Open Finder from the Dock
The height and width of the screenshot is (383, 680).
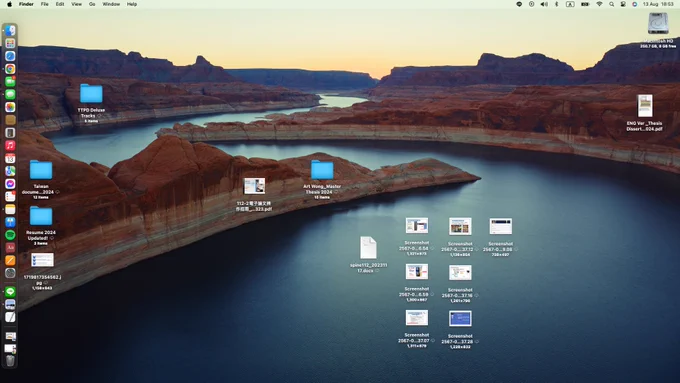[10, 30]
